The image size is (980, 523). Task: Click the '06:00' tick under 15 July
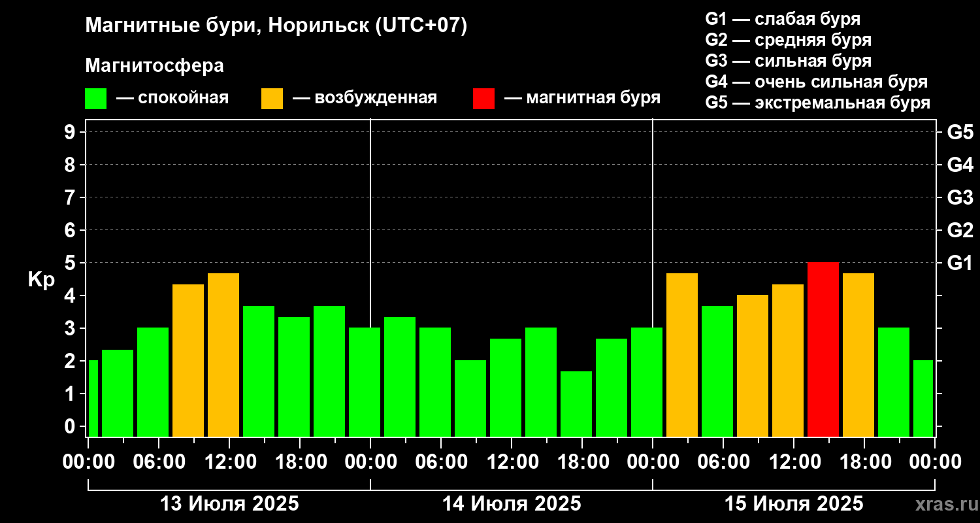[x=723, y=462]
